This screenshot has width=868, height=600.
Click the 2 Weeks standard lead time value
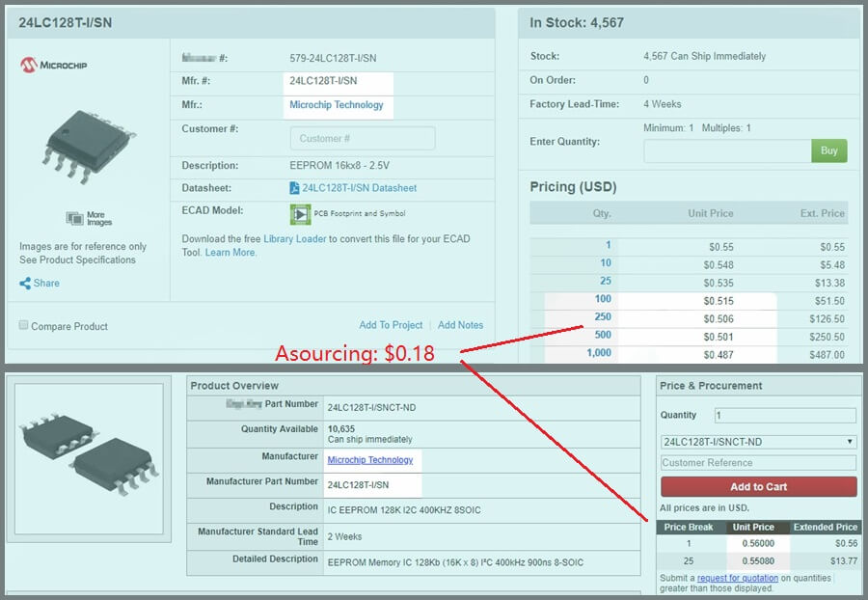[x=344, y=536]
